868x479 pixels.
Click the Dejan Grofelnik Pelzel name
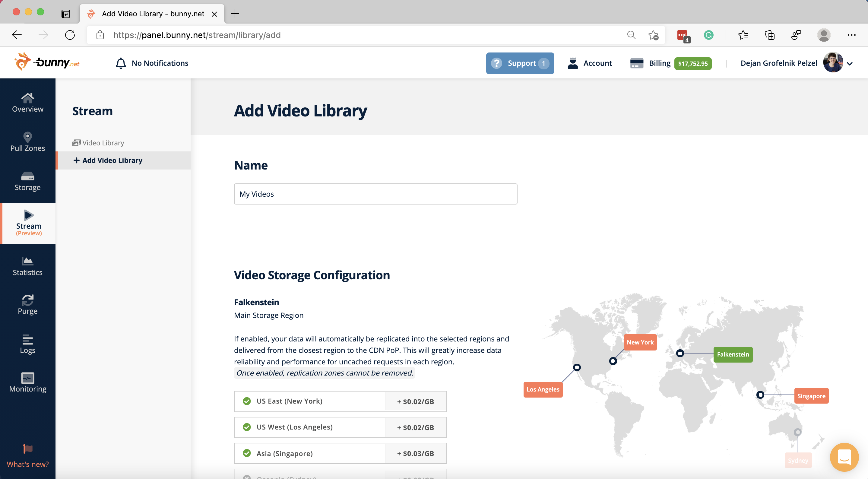pos(779,63)
